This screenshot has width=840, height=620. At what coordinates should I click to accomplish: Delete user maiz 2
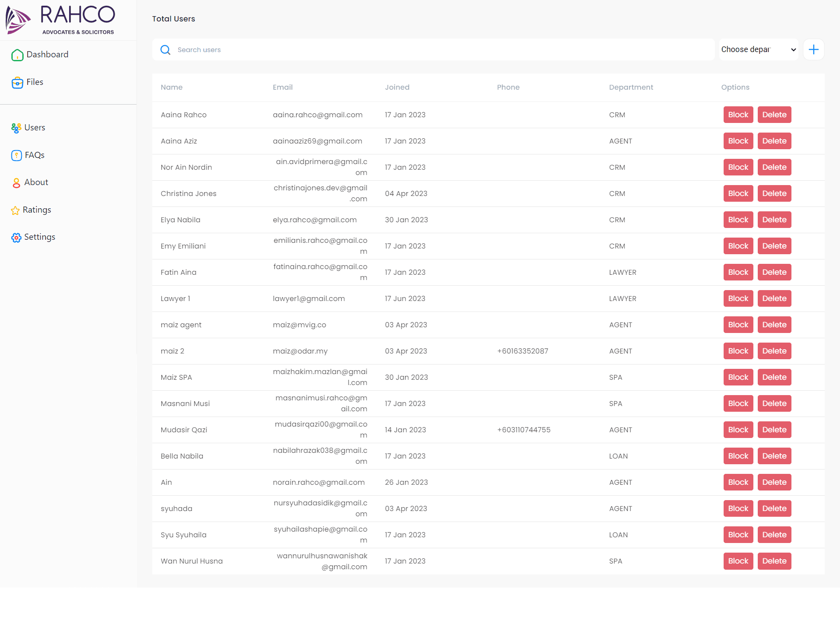(774, 351)
